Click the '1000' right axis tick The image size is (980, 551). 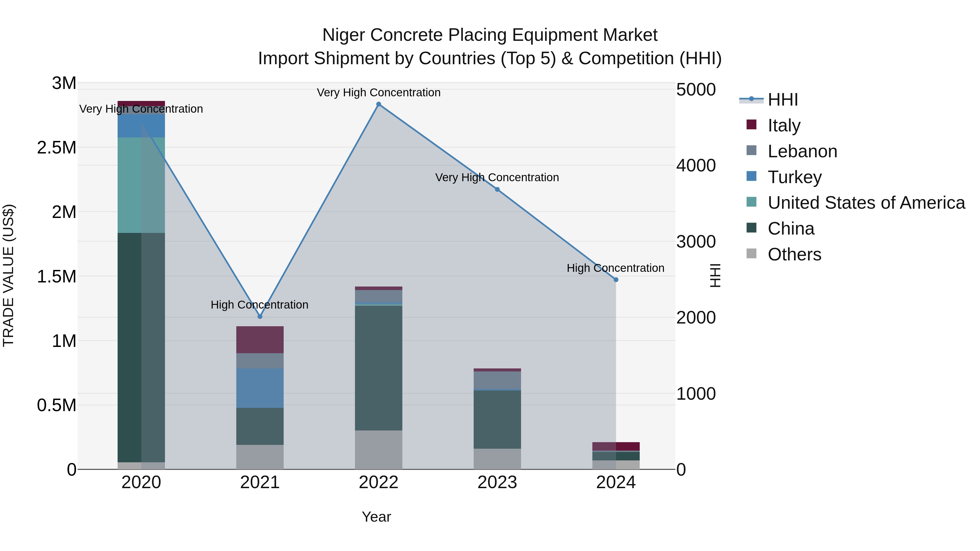coord(696,393)
